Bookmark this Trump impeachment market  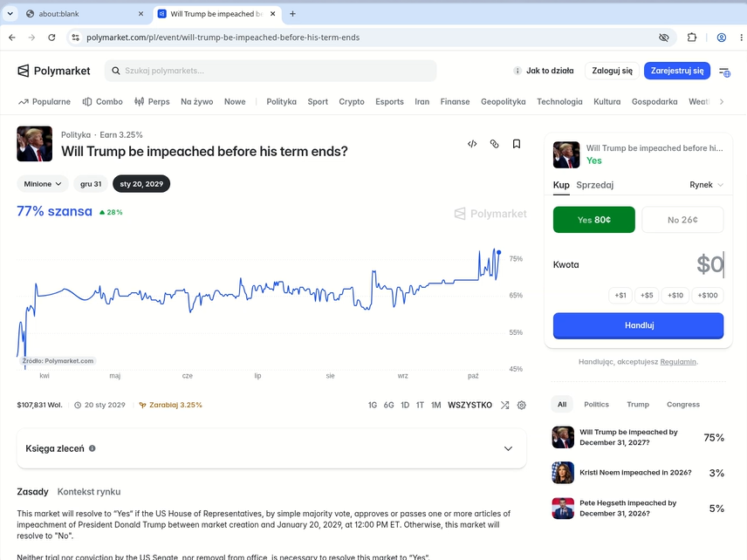coord(517,144)
